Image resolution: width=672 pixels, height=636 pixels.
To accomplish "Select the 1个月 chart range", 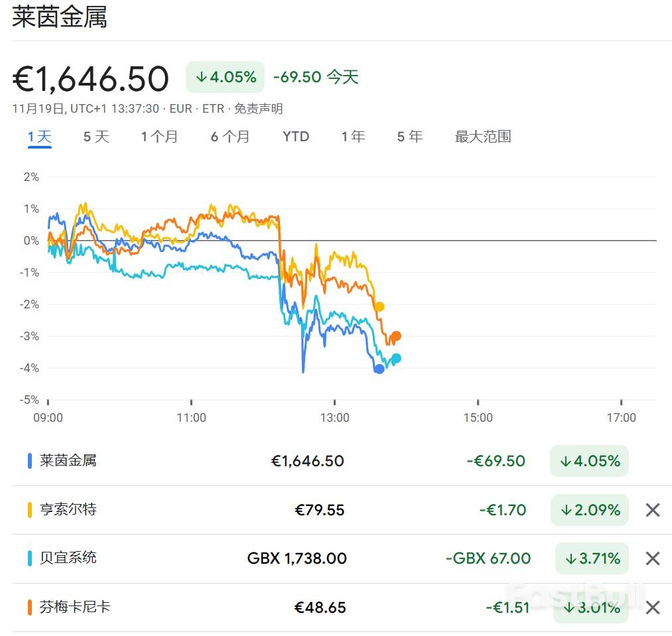I will [x=160, y=137].
